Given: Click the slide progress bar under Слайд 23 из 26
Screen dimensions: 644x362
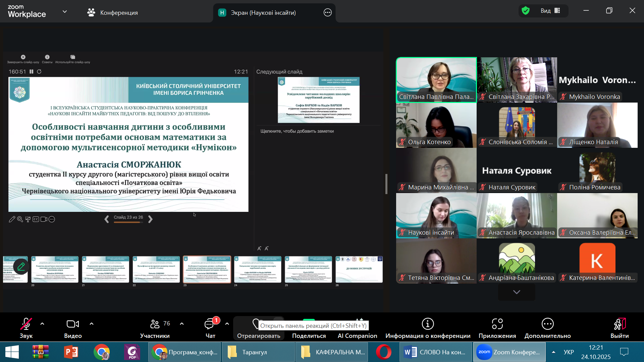Looking at the screenshot, I should point(128,222).
